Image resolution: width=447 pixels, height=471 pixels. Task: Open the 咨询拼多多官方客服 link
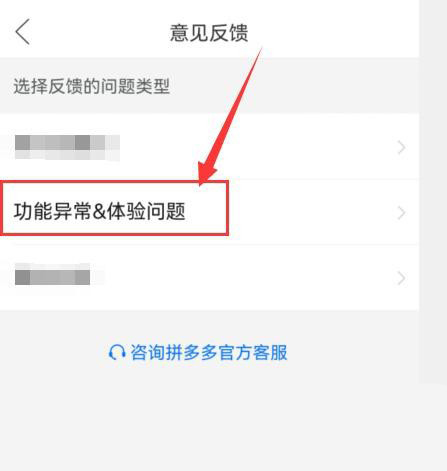point(208,352)
